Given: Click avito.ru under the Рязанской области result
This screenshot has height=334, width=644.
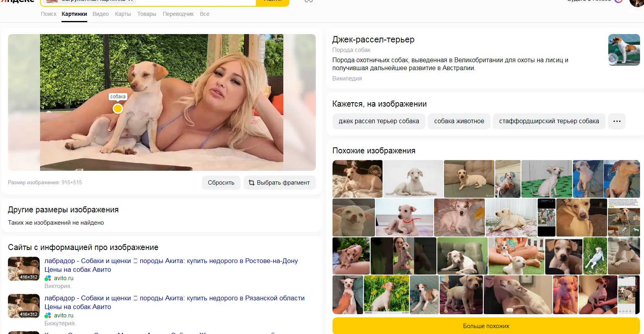Looking at the screenshot, I should point(63,315).
